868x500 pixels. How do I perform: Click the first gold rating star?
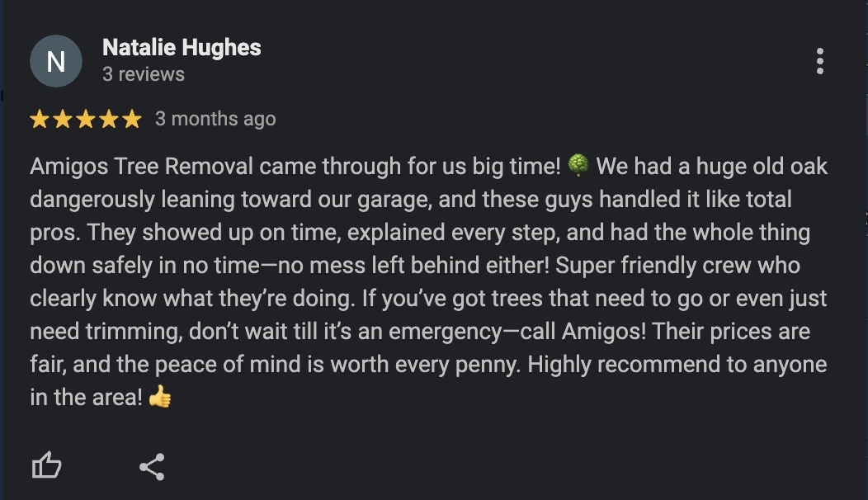click(39, 120)
